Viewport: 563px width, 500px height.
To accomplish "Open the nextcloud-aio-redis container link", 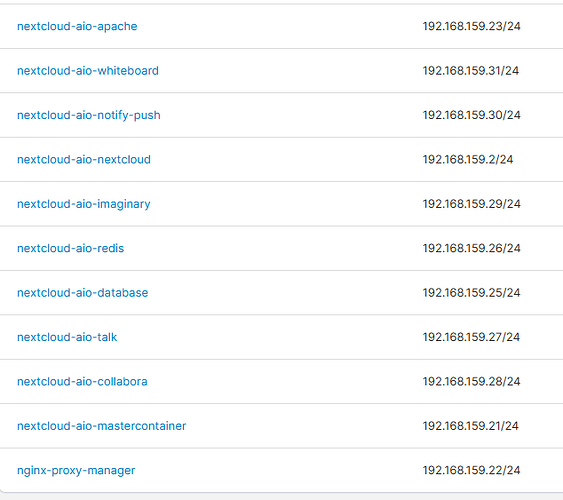I will [71, 248].
